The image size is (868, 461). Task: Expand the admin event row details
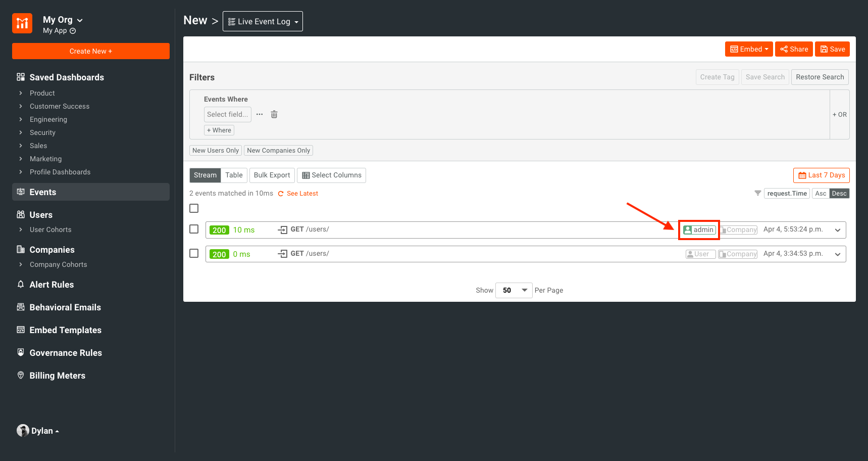pyautogui.click(x=838, y=229)
